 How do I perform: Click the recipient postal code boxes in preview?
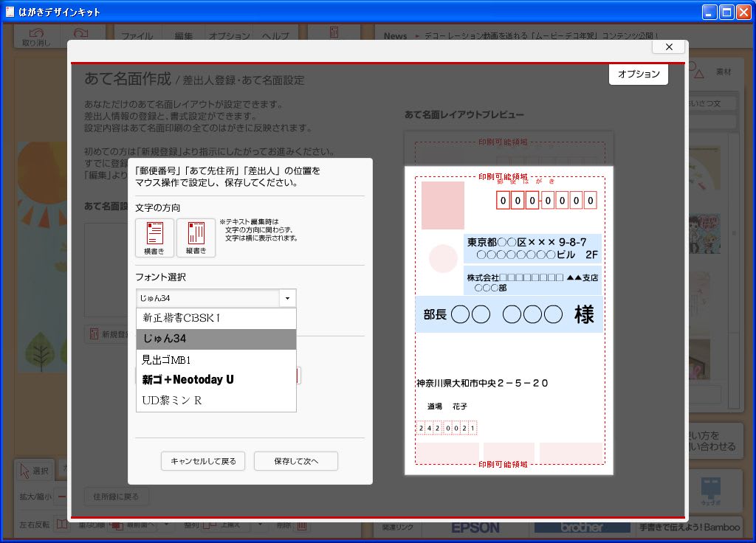tap(546, 200)
